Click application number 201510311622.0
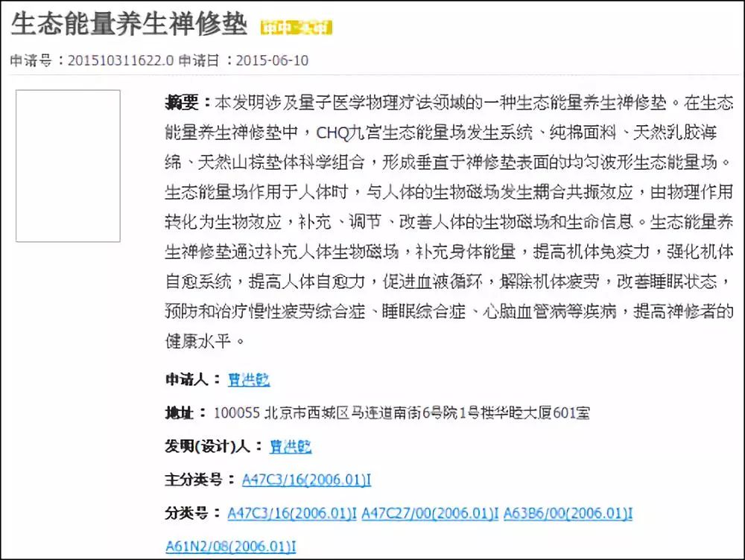This screenshot has width=745, height=560. pyautogui.click(x=121, y=60)
